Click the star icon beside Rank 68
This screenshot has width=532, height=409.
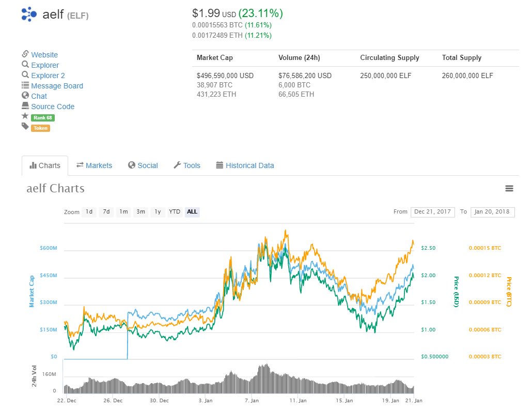(x=25, y=116)
